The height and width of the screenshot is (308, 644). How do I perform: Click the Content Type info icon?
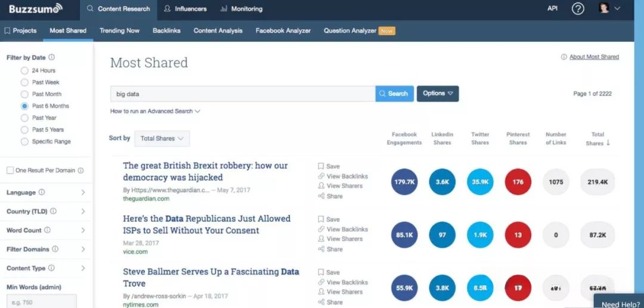pyautogui.click(x=51, y=267)
